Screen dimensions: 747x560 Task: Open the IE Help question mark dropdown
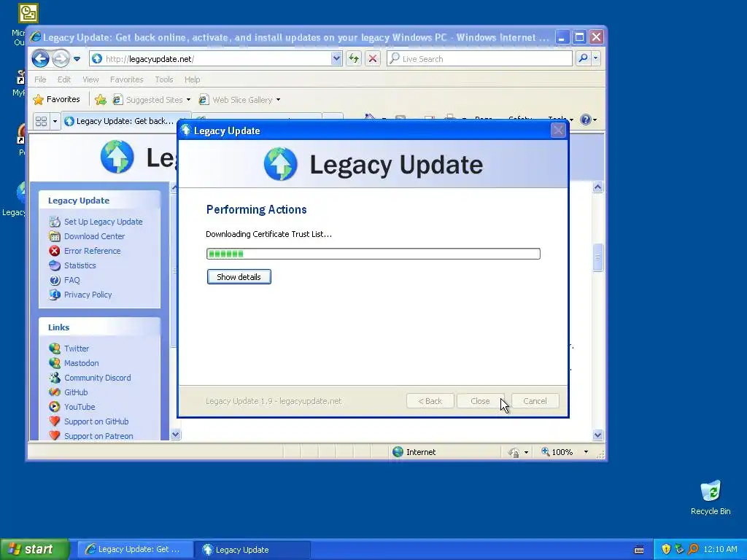[x=589, y=120]
